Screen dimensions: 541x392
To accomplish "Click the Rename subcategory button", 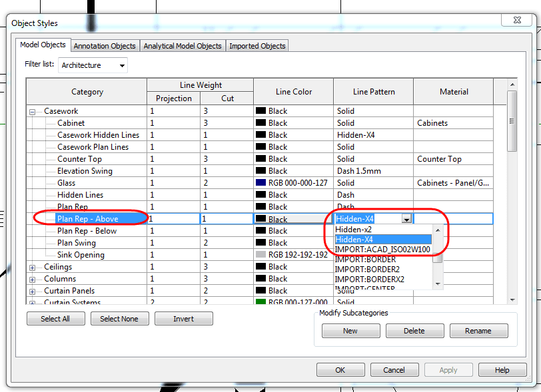I will (478, 330).
